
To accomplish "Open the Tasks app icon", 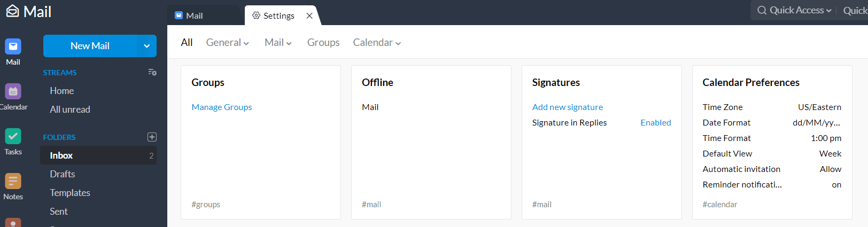I will tap(13, 137).
